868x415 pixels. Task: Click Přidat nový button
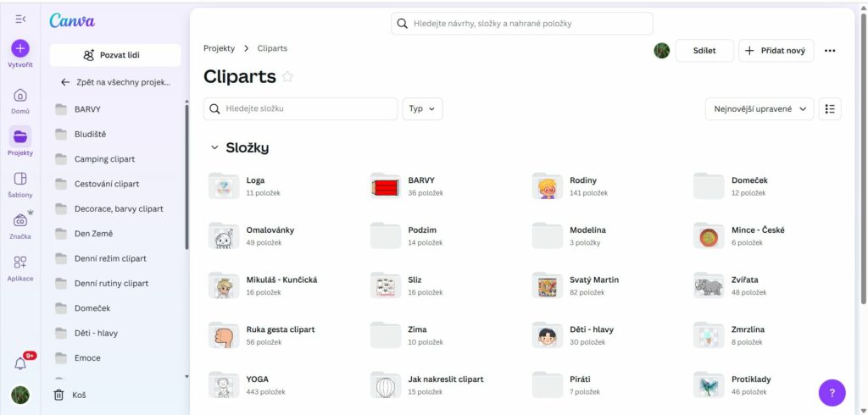tap(776, 51)
